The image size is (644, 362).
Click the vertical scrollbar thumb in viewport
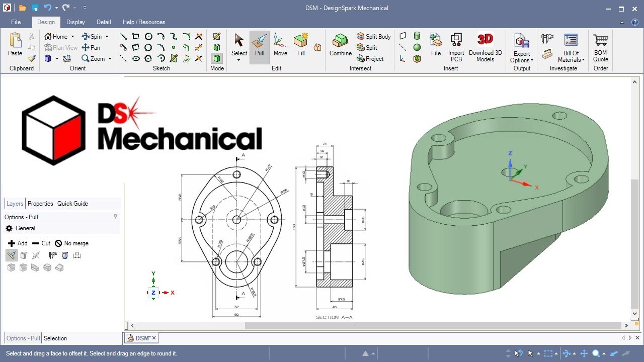634,244
